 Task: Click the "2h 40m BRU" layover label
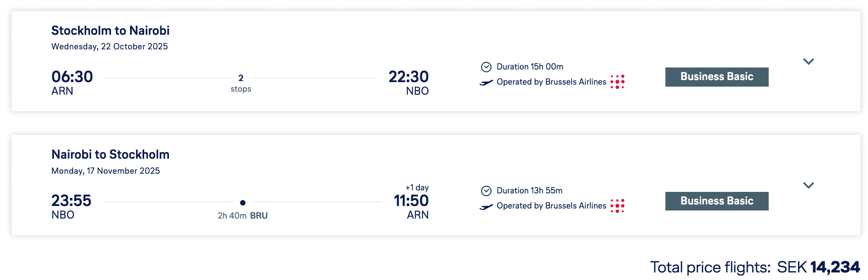(x=242, y=216)
